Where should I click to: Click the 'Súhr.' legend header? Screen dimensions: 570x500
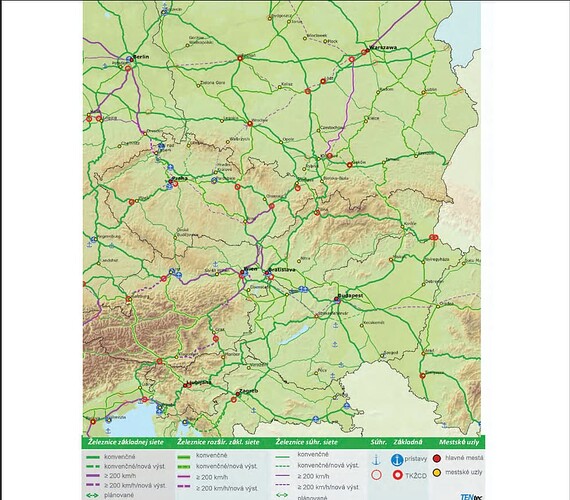[x=378, y=442]
